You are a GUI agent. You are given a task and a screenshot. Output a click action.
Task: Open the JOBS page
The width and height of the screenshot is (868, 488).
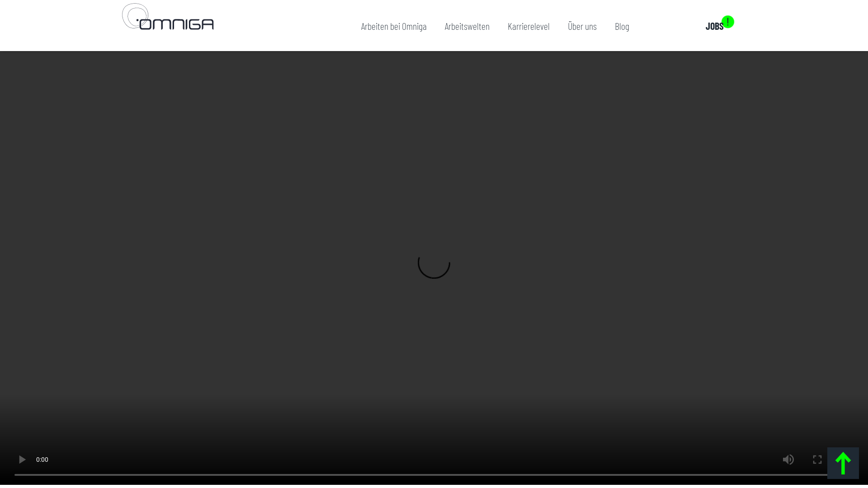point(714,26)
